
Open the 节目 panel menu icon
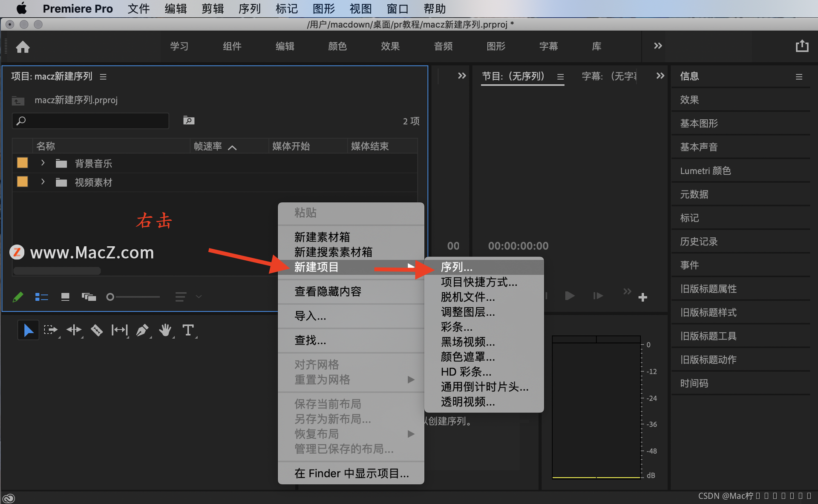[561, 77]
